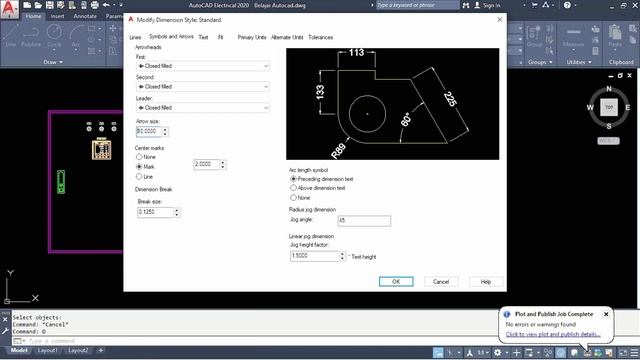Click the center mark size spinner arrows
The height and width of the screenshot is (360, 640).
tap(222, 164)
